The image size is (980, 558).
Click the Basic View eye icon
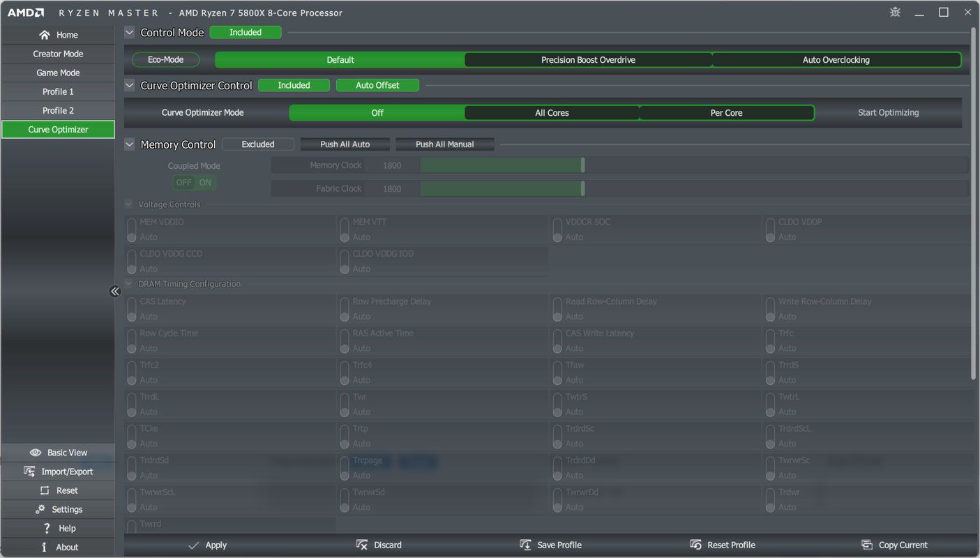36,453
